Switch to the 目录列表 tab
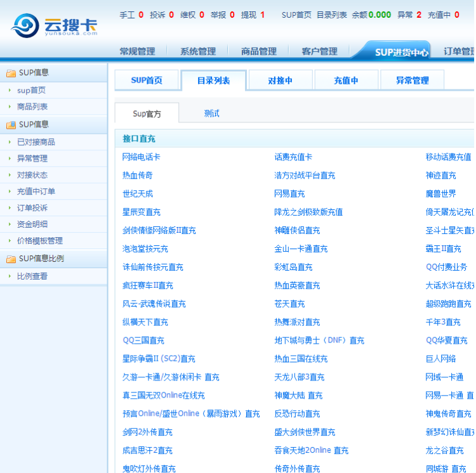 pos(213,81)
